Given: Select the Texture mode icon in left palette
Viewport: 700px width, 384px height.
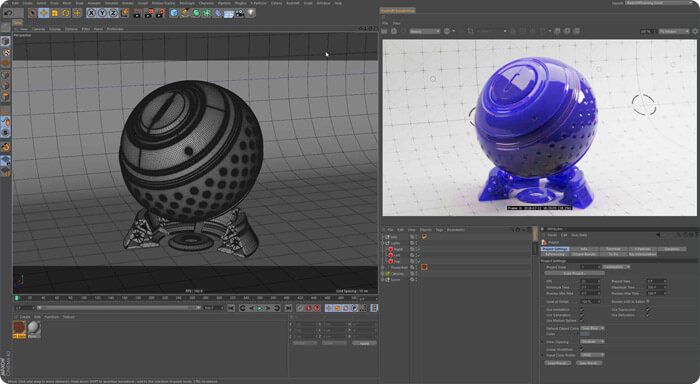Looking at the screenshot, I should 6,53.
